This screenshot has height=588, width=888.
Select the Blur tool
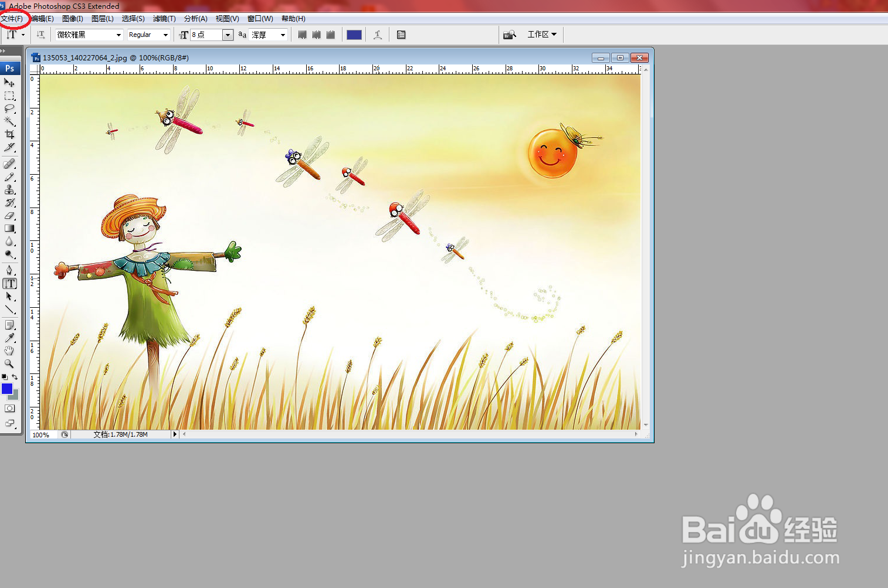(9, 242)
